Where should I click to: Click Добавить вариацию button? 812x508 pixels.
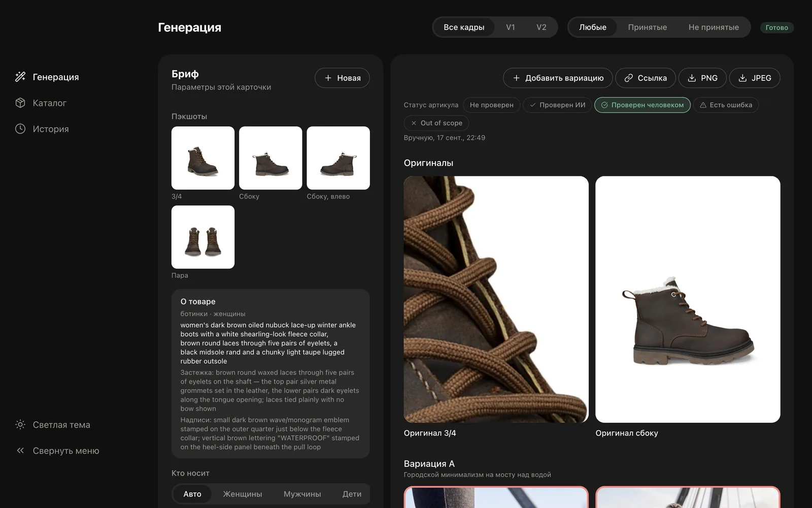(x=558, y=78)
